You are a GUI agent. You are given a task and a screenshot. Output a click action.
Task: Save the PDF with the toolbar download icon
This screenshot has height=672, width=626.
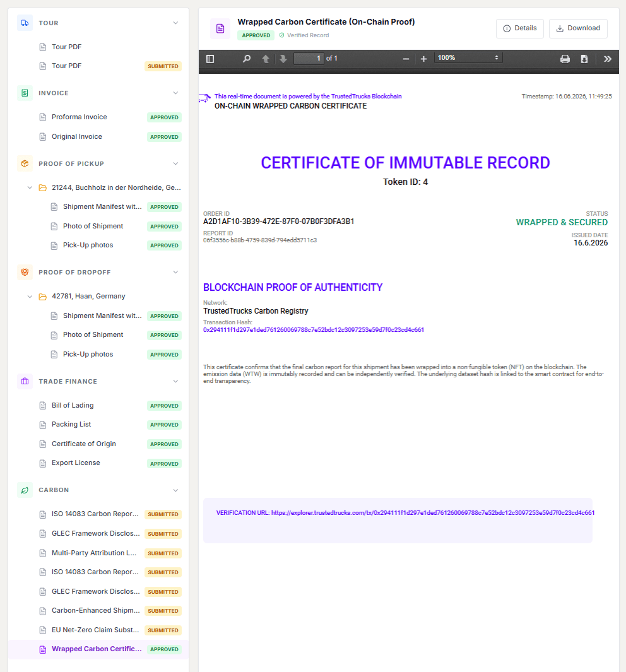[584, 59]
